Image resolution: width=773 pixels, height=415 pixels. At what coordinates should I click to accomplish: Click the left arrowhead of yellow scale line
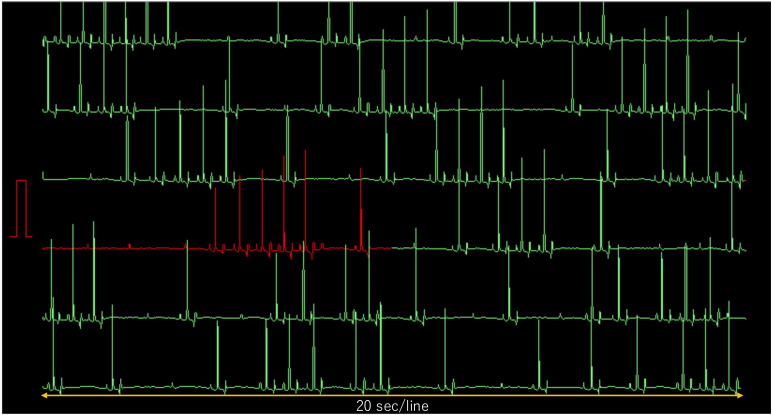45,396
